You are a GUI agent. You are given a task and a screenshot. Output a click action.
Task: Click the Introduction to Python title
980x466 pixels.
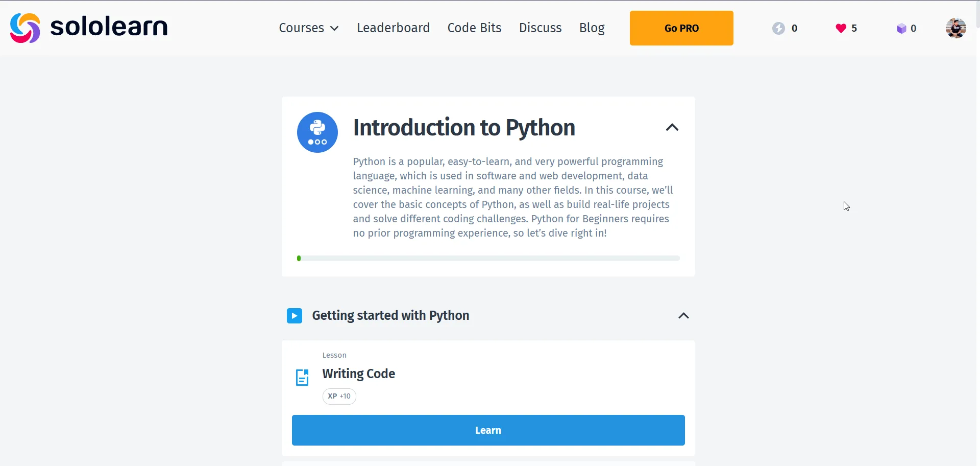[463, 128]
